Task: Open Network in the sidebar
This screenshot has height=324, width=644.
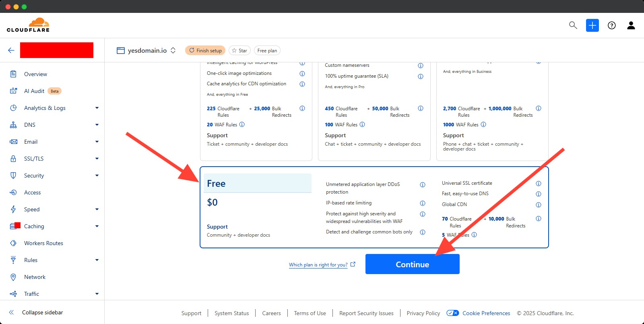Action: [x=35, y=277]
